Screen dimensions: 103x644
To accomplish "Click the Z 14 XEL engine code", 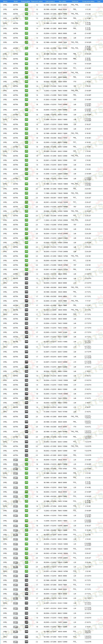I will click(x=88, y=488).
